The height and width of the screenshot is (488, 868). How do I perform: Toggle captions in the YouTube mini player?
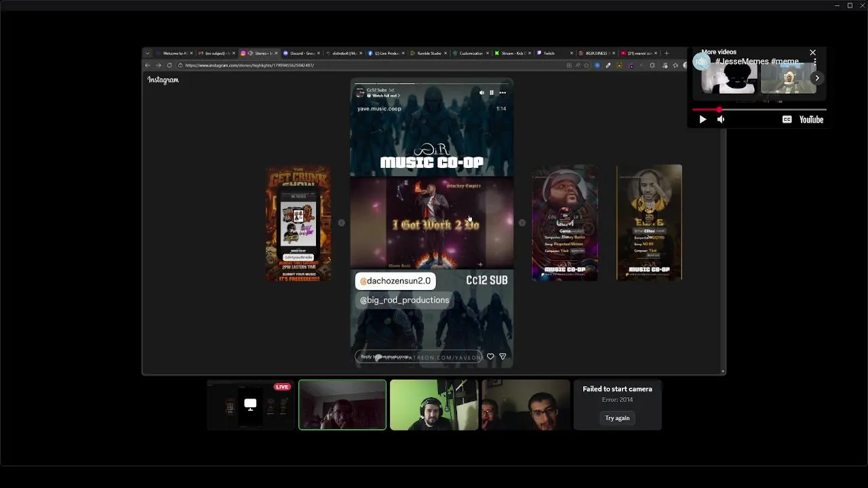(787, 119)
